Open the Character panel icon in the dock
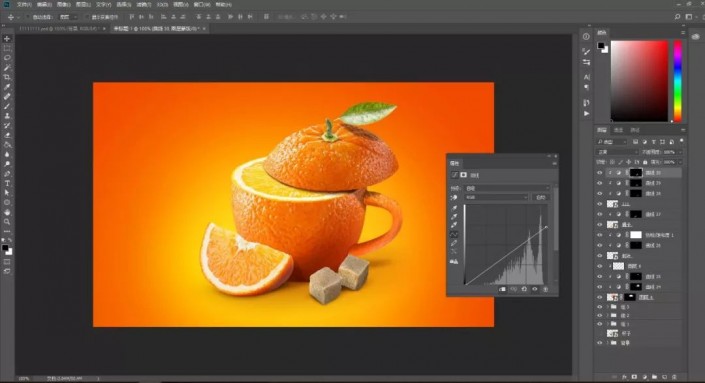This screenshot has width=705, height=383. coord(586,77)
